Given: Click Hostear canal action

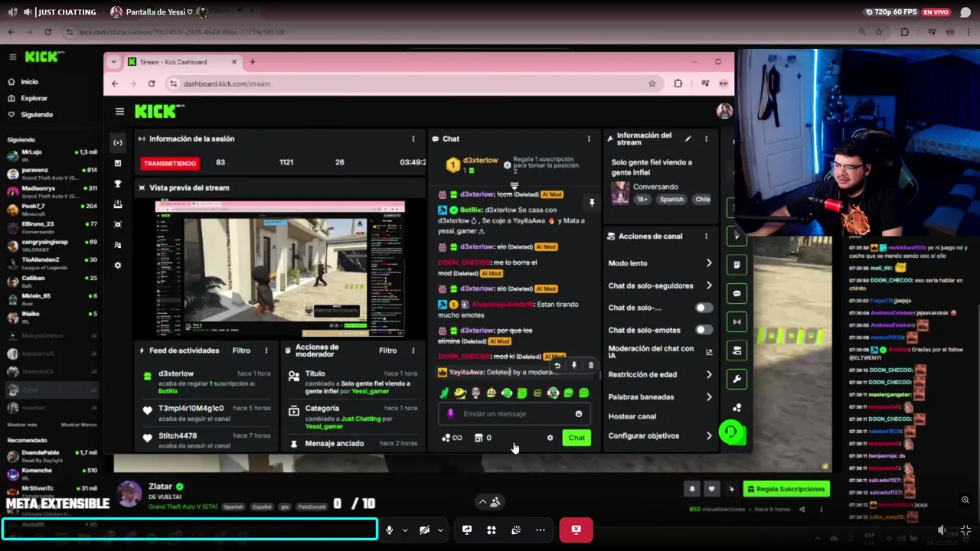Looking at the screenshot, I should (632, 416).
